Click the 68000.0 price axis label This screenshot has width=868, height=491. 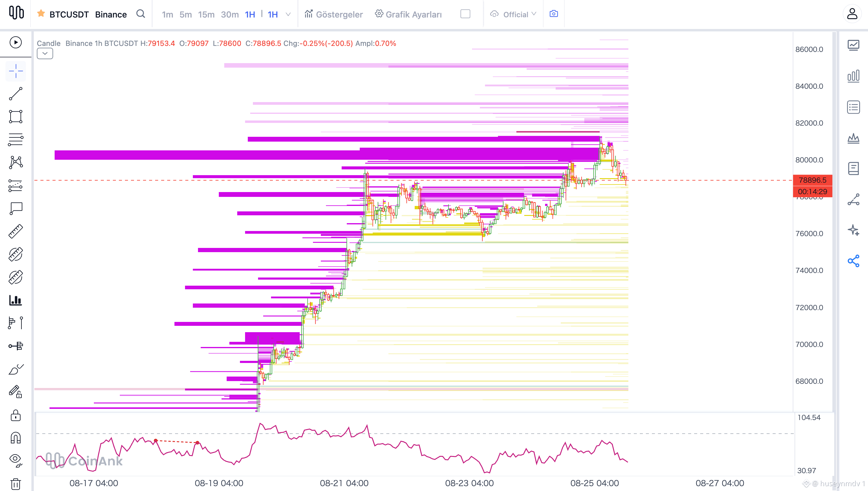tap(809, 381)
